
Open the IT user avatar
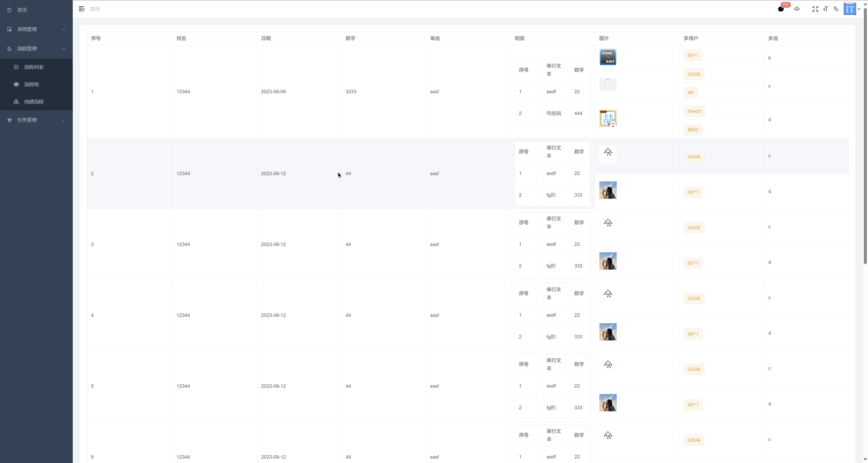(850, 9)
